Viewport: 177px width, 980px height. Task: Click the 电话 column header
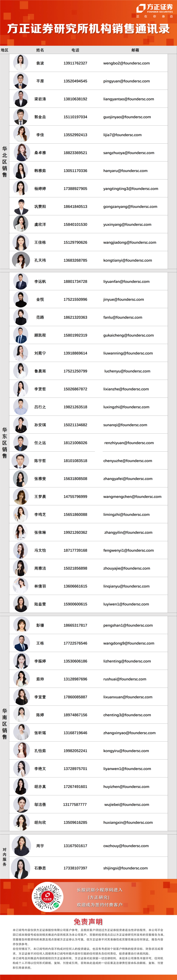(x=75, y=50)
